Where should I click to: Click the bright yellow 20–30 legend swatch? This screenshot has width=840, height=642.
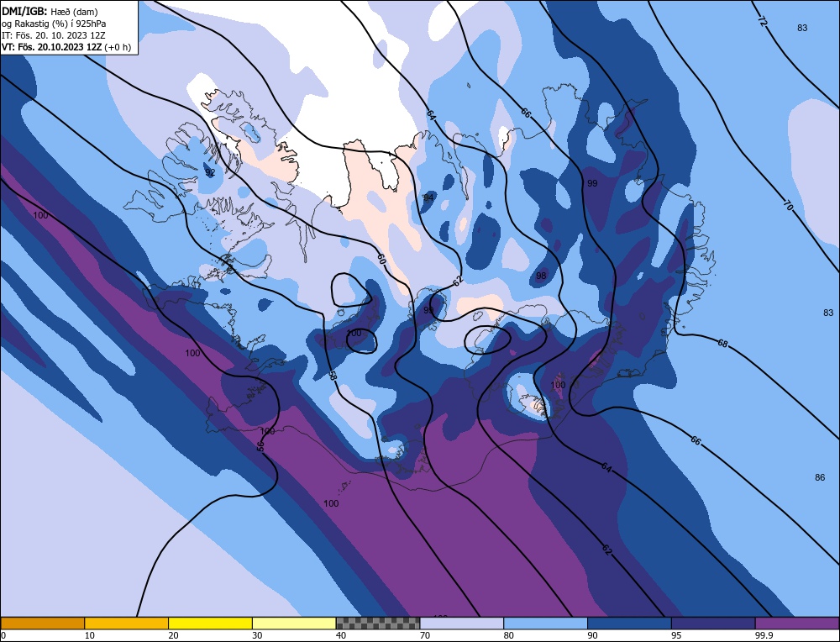pyautogui.click(x=210, y=623)
